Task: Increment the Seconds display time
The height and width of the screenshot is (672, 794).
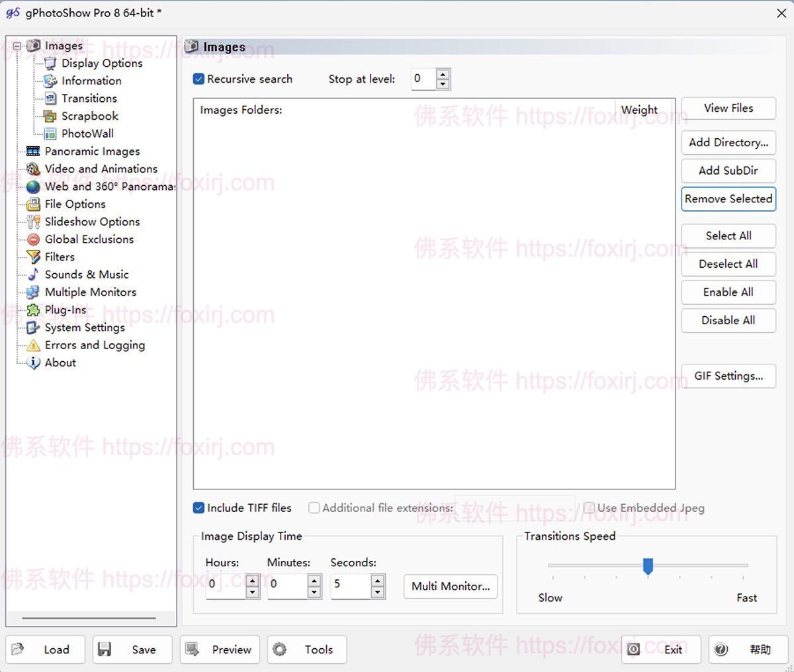Action: (378, 580)
